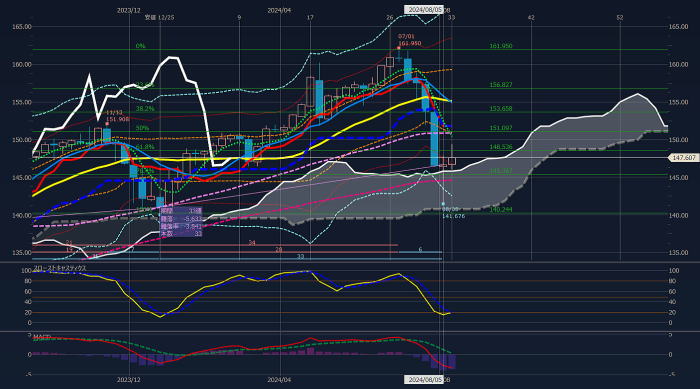The height and width of the screenshot is (389, 700).
Task: Click 155.00 on the left price axis
Action: [x=21, y=102]
